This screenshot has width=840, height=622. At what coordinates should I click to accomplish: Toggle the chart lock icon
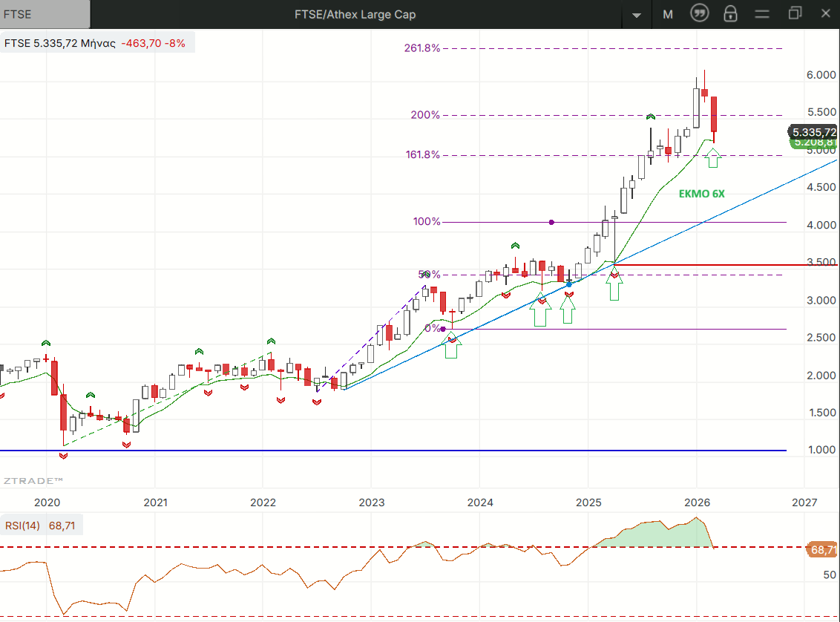[730, 13]
